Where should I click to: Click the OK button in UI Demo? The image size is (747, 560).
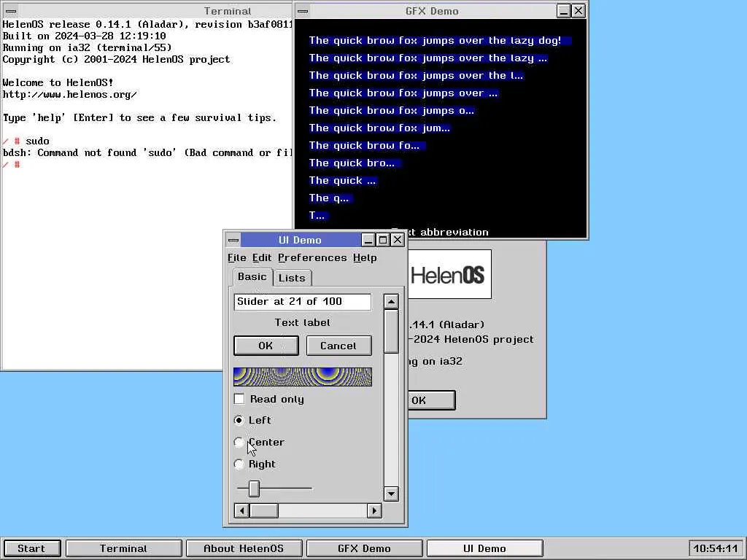[266, 346]
